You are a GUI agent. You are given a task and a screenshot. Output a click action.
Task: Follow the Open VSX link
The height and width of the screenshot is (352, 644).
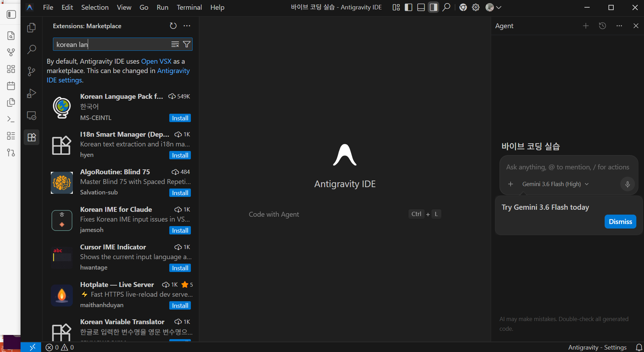(156, 61)
